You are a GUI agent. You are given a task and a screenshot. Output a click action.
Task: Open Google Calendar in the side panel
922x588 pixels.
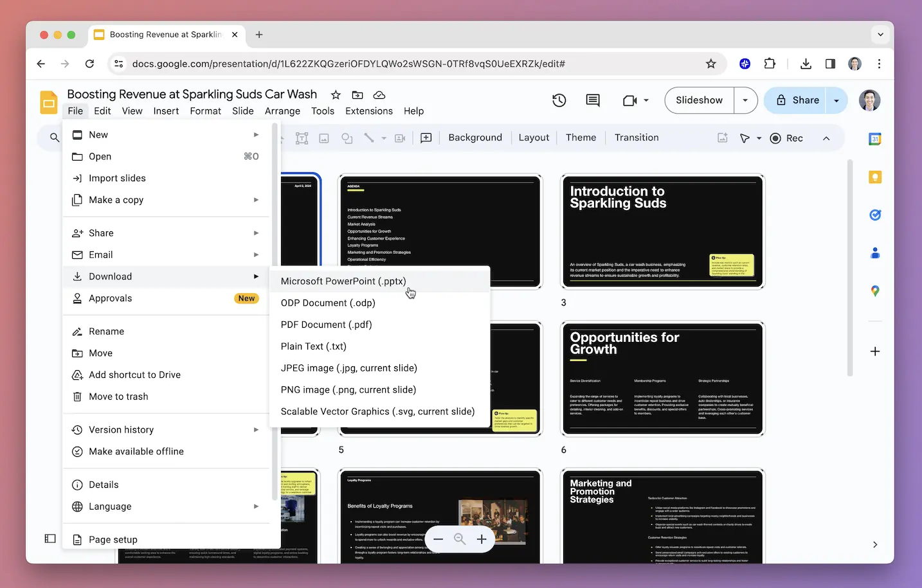874,138
